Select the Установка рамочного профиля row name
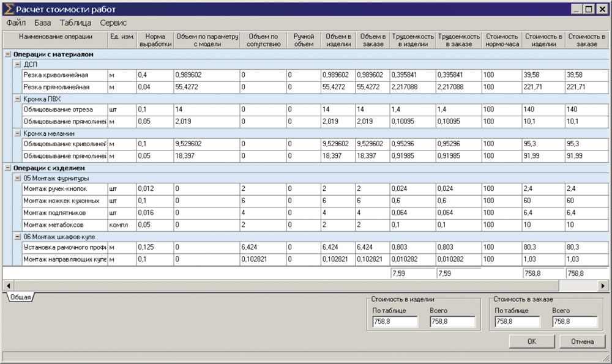This screenshot has height=364, width=612. (x=64, y=247)
